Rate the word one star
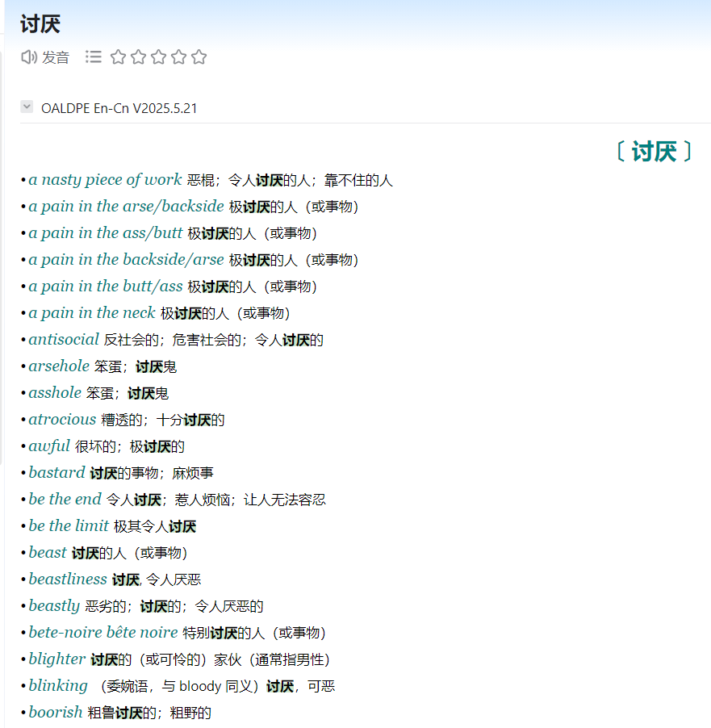 (x=119, y=56)
